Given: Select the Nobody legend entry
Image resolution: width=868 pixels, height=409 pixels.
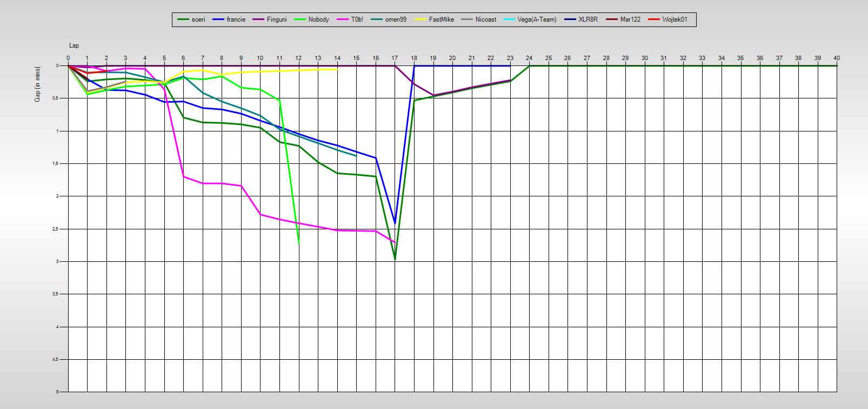Looking at the screenshot, I should pyautogui.click(x=318, y=19).
